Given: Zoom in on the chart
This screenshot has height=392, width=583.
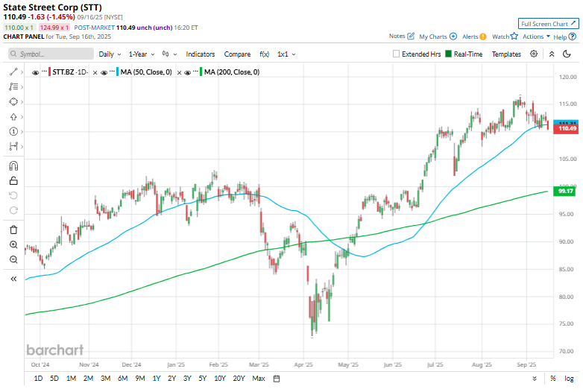Looking at the screenshot, I should 13,244.
